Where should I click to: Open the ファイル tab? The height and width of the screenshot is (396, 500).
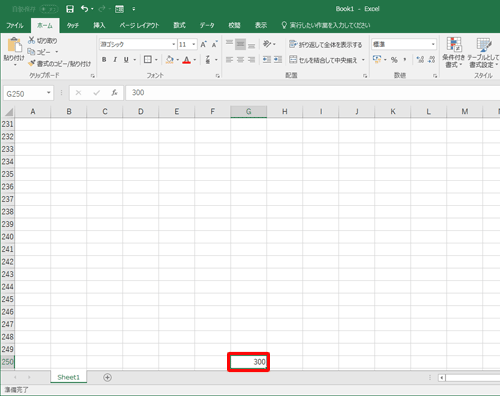pos(15,25)
